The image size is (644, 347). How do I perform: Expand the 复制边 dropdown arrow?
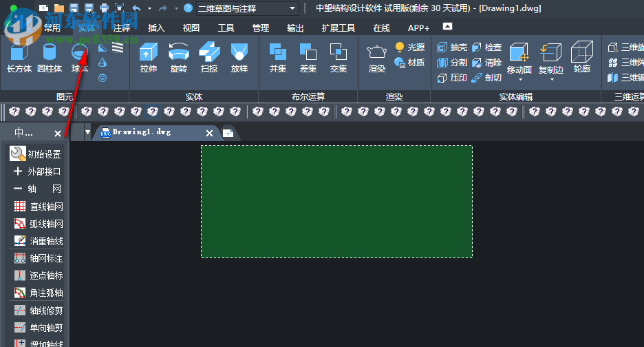(552, 79)
